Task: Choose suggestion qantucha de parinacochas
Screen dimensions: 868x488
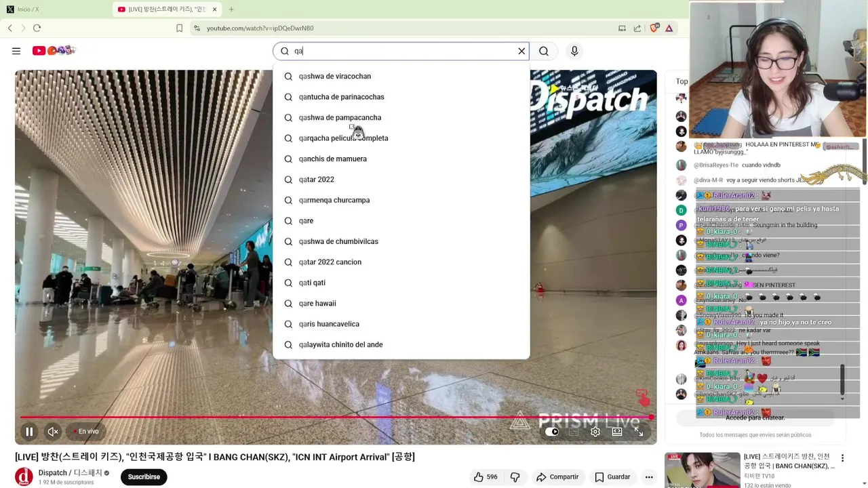Action: [401, 97]
